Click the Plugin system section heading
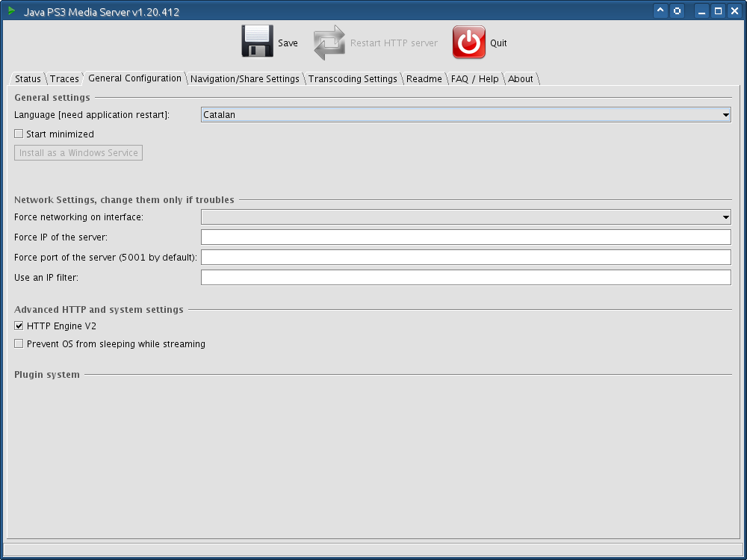 [x=46, y=374]
